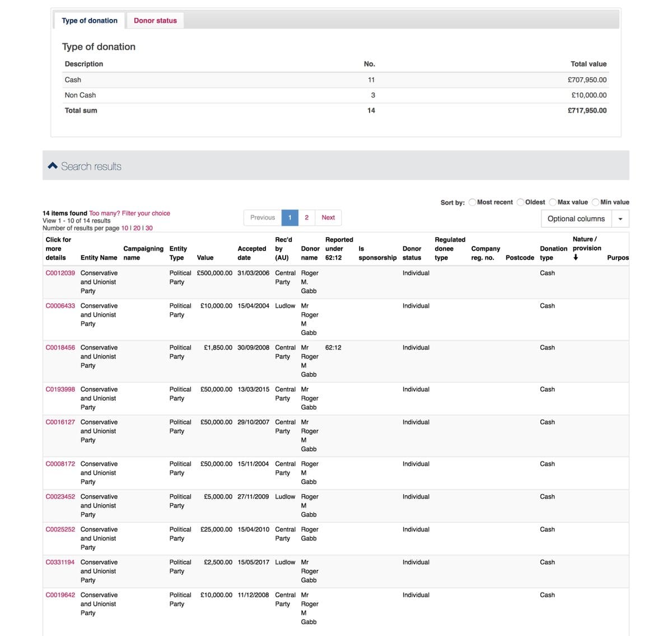Open donation record C0331194
Viewport: 672px width, 636px height.
[60, 562]
